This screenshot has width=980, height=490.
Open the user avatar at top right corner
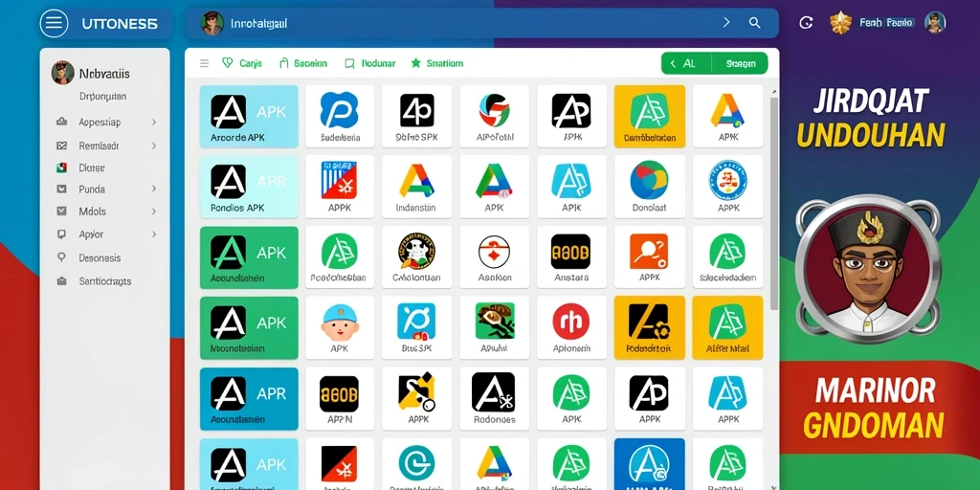pos(935,23)
